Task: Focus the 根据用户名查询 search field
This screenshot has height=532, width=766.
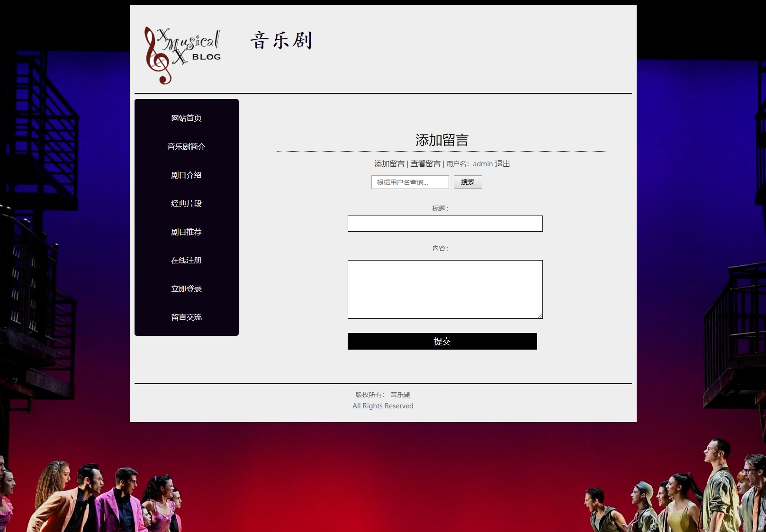Action: click(410, 182)
